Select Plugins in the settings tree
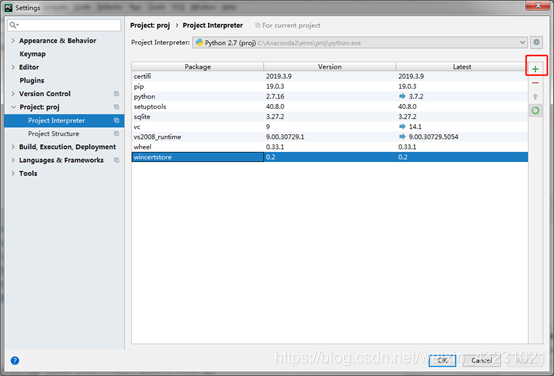Viewport: 554px width, 376px height. (x=32, y=81)
